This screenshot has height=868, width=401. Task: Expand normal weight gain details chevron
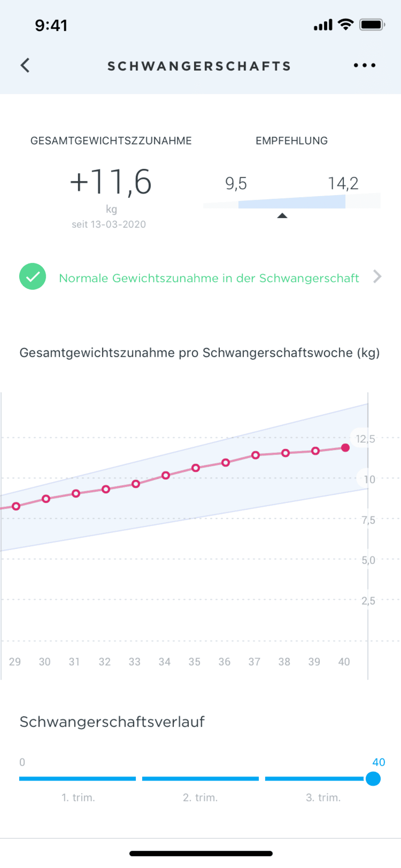(377, 276)
